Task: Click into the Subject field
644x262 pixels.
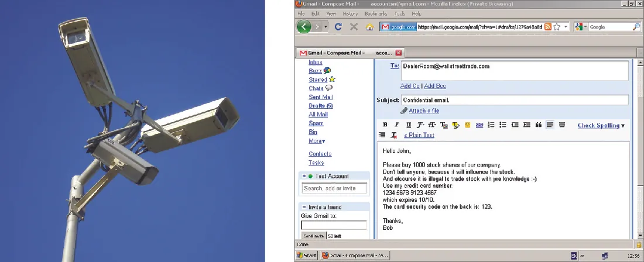Action: point(514,100)
